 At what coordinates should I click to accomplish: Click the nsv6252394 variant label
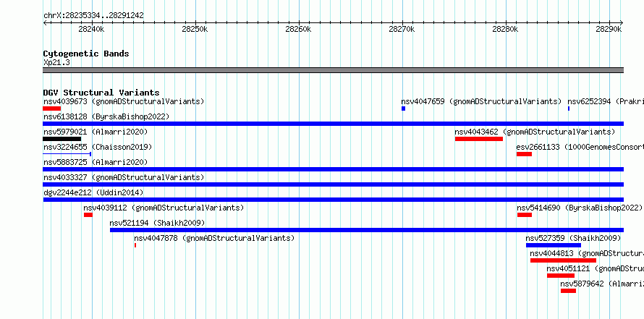tap(606, 101)
